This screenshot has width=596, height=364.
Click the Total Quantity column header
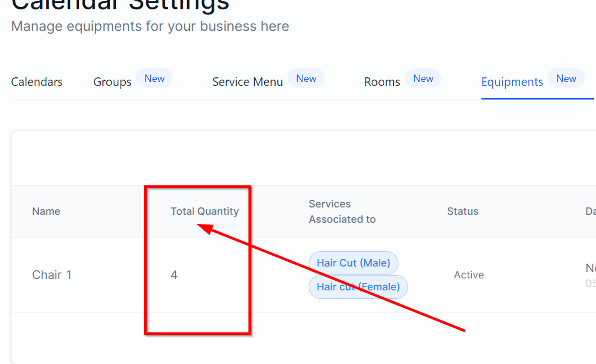click(205, 211)
